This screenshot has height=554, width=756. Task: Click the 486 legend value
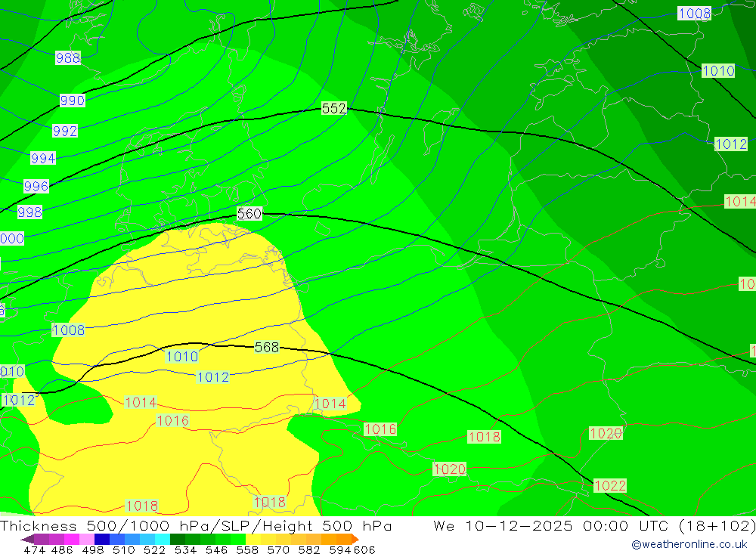[x=62, y=549]
